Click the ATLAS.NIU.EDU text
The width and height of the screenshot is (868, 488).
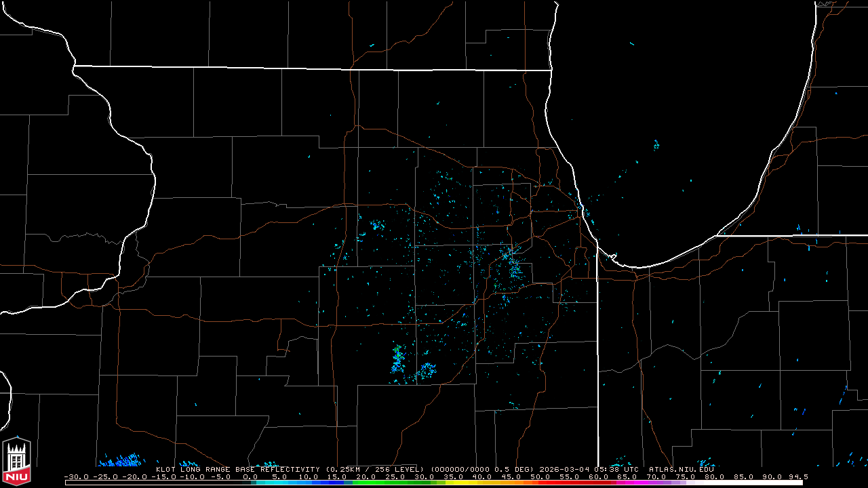(x=681, y=469)
